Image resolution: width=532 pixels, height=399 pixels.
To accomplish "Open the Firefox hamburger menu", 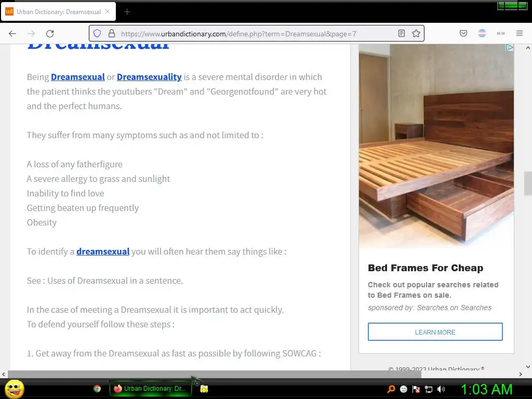I will (x=520, y=34).
